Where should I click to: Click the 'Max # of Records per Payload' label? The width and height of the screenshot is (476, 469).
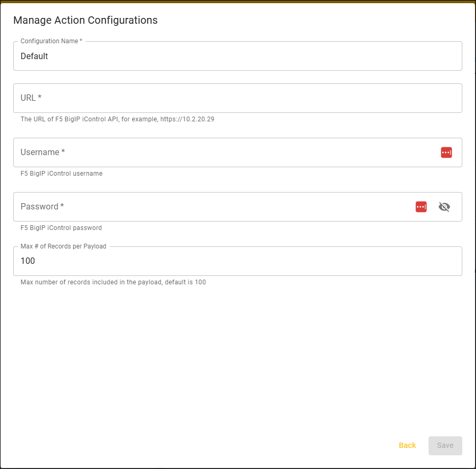tap(63, 246)
